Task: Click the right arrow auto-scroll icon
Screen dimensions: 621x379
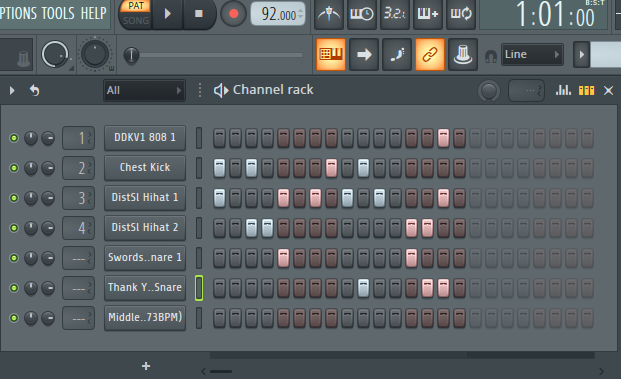Action: (x=364, y=55)
